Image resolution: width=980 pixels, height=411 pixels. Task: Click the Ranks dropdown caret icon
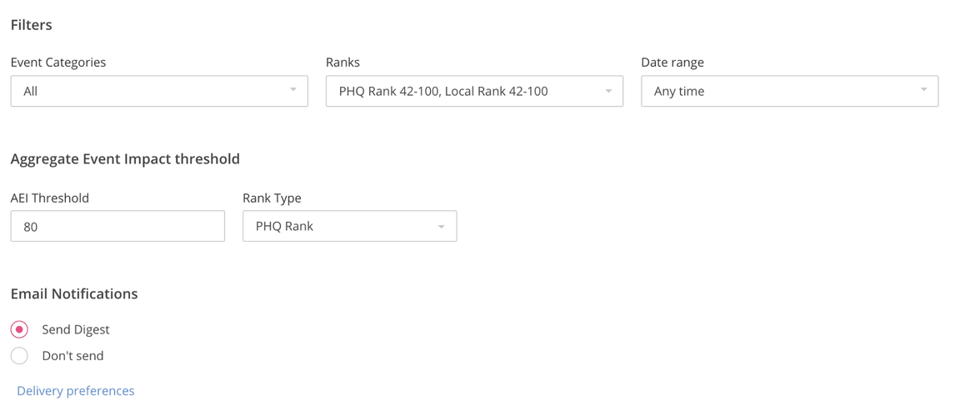point(608,91)
